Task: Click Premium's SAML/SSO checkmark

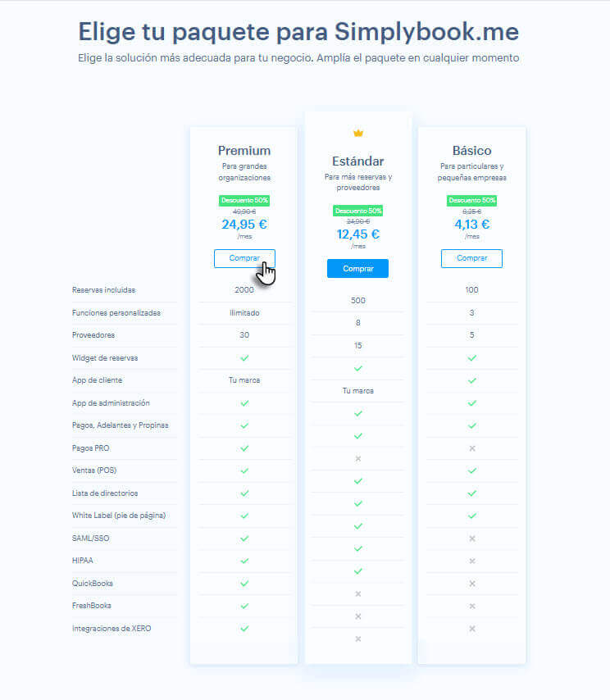Action: coord(244,538)
